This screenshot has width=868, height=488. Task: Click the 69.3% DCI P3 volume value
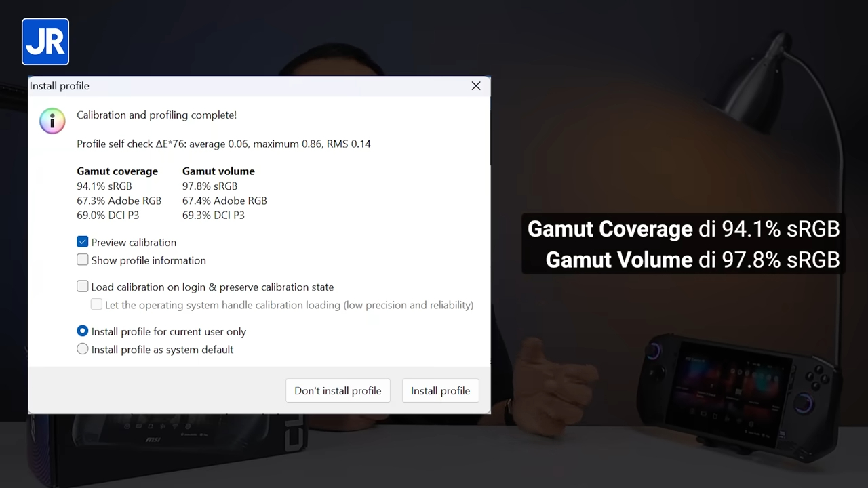[214, 215]
